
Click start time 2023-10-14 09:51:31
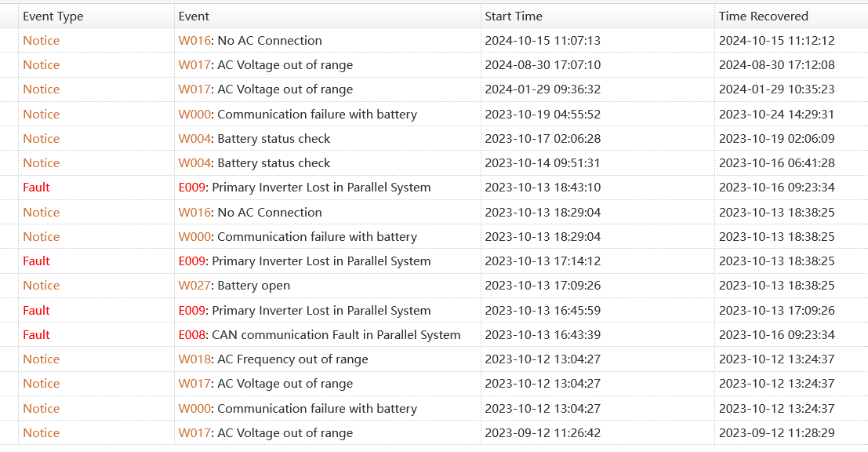tap(543, 163)
